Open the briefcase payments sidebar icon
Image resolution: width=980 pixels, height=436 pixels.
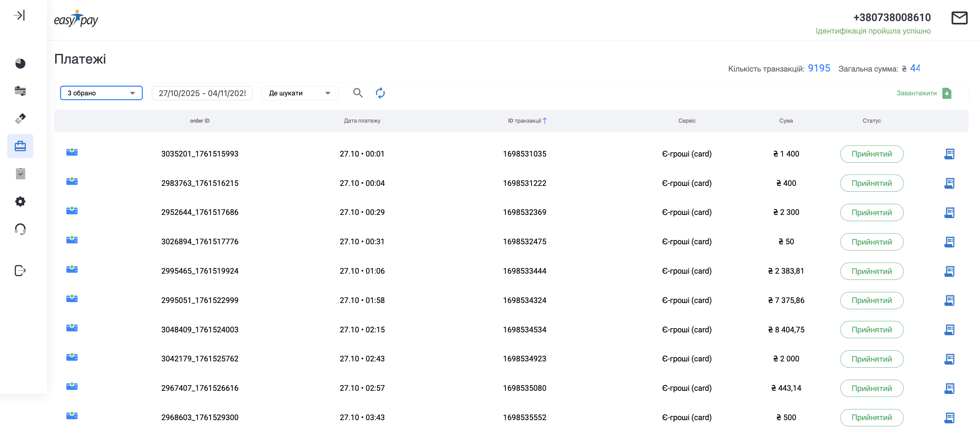click(x=20, y=146)
